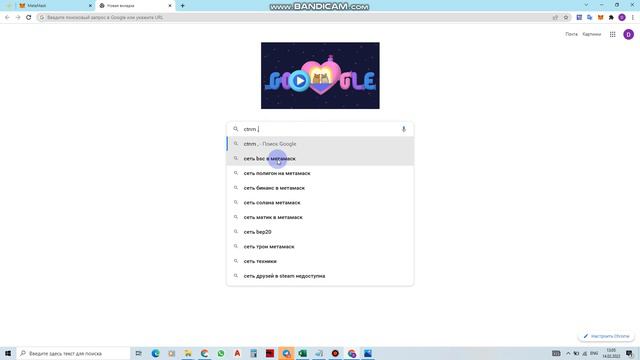Open the Bandicam recorder taskbar icon
Viewport: 640px width, 360px height.
point(335,353)
